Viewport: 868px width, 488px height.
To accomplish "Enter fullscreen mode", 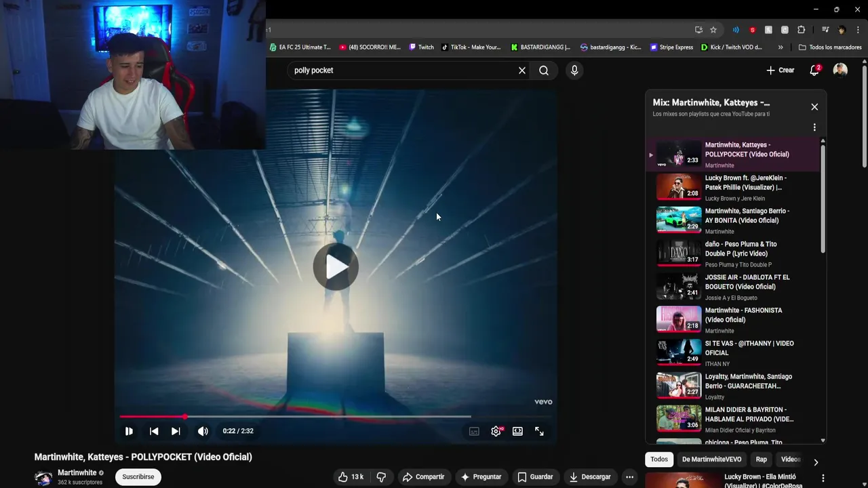I will point(539,431).
